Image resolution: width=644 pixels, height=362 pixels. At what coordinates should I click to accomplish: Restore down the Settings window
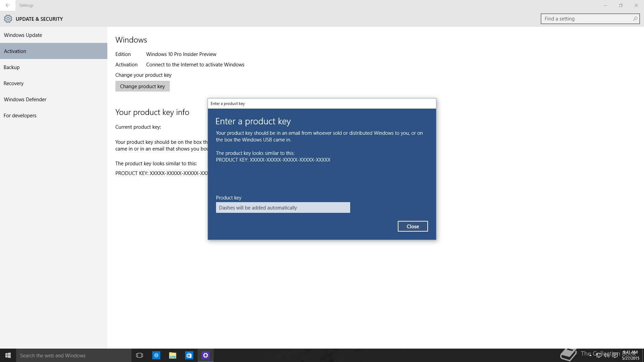(x=621, y=5)
